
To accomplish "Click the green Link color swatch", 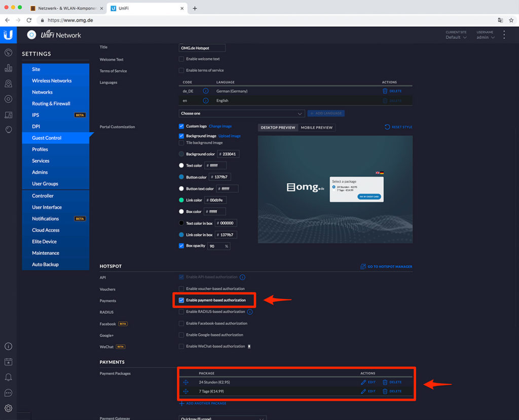I will click(181, 200).
